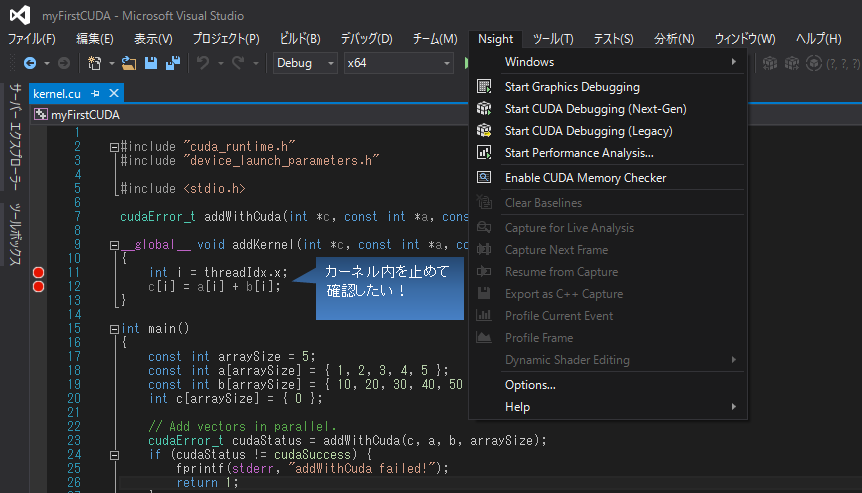Click line number 20 in the gutter
Screen dimensions: 862x493
tap(74, 398)
